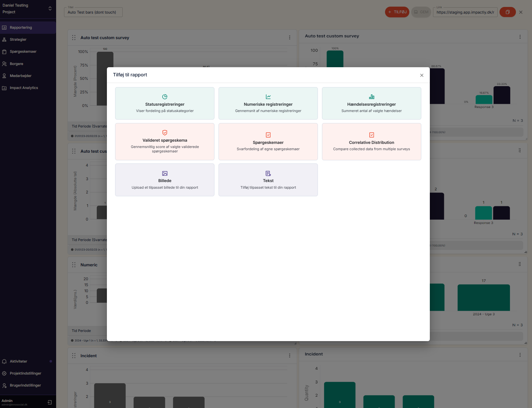Choose the Statusregistreringer card title
This screenshot has height=408, width=532.
click(165, 104)
